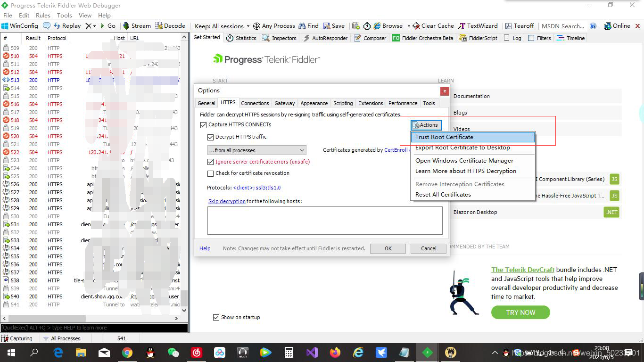Open The Telerik DevCraft link
644x362 pixels.
point(523,270)
